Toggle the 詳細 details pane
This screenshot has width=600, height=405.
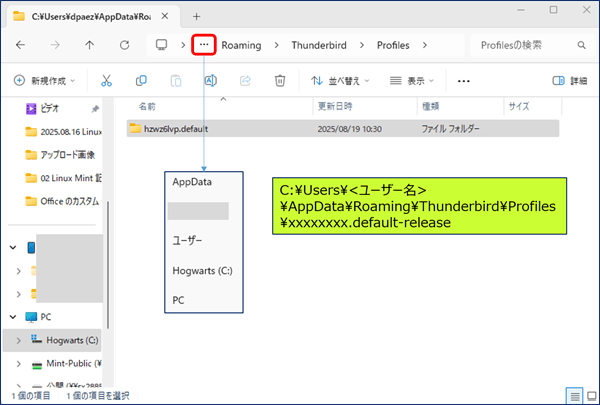tap(570, 81)
